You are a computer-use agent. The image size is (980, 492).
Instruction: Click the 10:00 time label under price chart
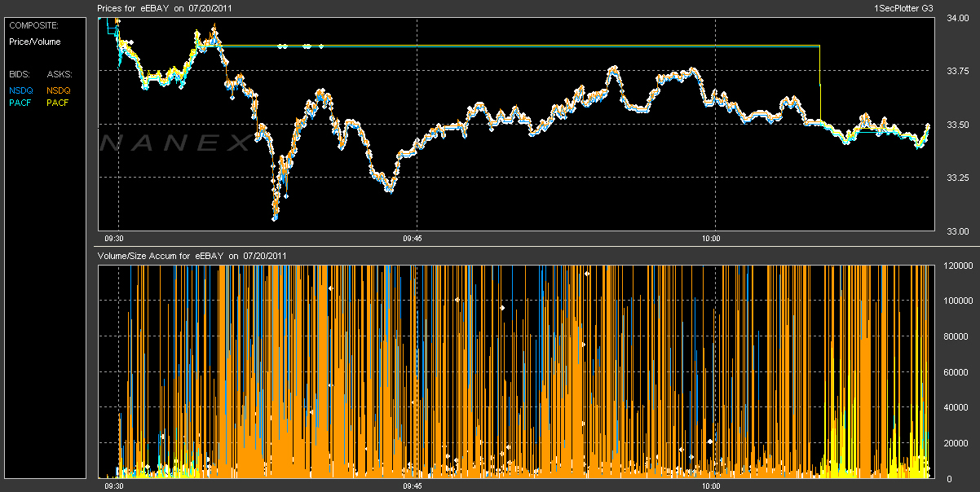tap(711, 239)
